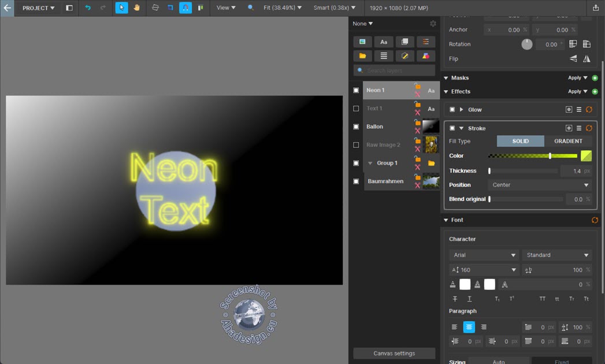Reset the Glow effect
This screenshot has height=364, width=605.
click(x=589, y=110)
